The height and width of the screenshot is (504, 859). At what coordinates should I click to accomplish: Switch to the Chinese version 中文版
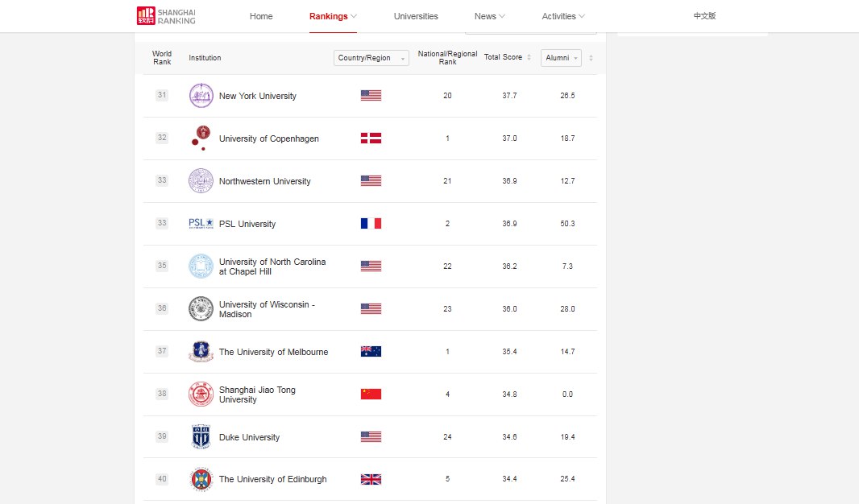click(x=704, y=16)
